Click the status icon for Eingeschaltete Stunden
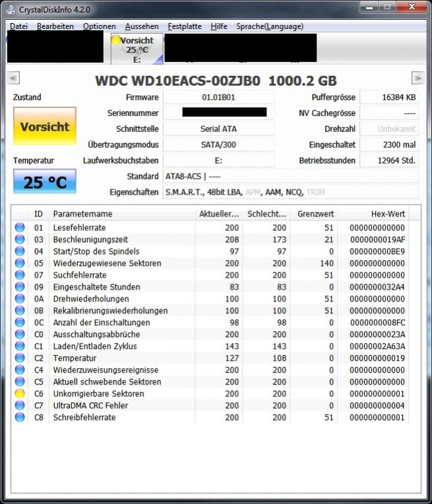 click(x=20, y=287)
